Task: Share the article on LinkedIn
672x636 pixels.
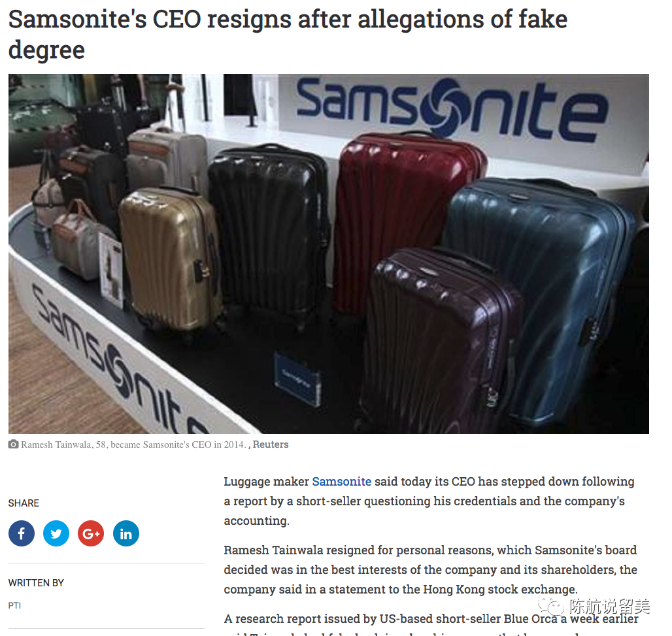Action: point(126,533)
